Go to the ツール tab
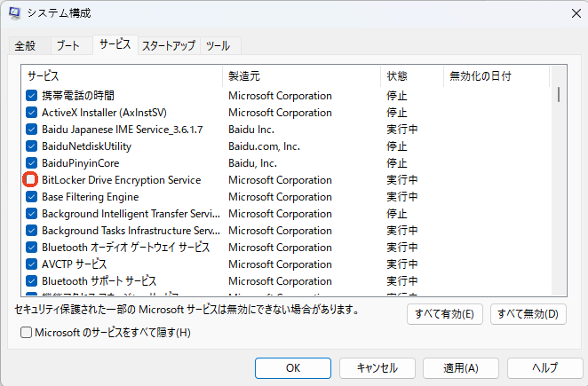Viewport: 588px width, 386px height. [219, 45]
